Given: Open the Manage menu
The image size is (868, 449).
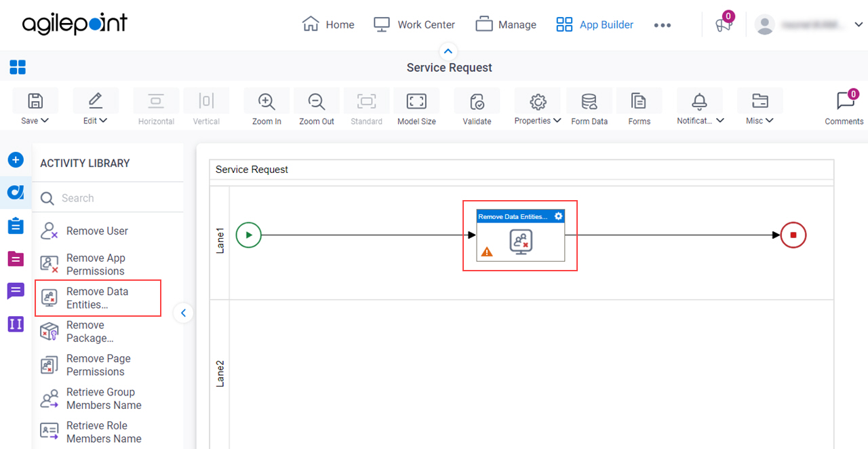Looking at the screenshot, I should pyautogui.click(x=506, y=24).
